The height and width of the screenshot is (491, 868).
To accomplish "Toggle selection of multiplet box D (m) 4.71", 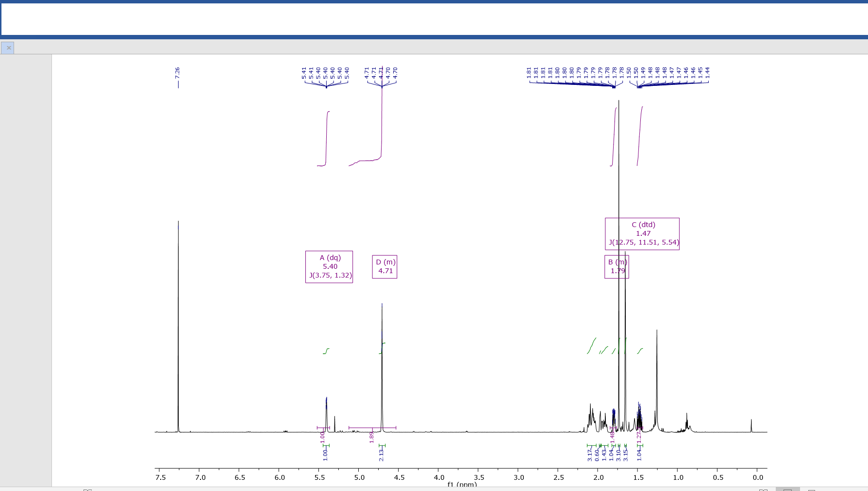I will click(x=384, y=266).
